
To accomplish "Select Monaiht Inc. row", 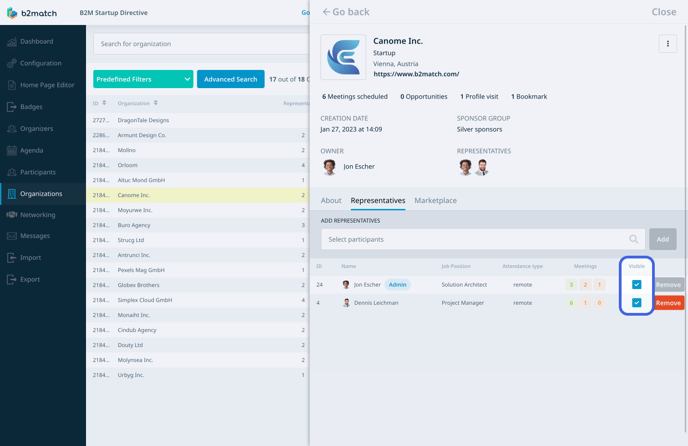I will [x=198, y=315].
